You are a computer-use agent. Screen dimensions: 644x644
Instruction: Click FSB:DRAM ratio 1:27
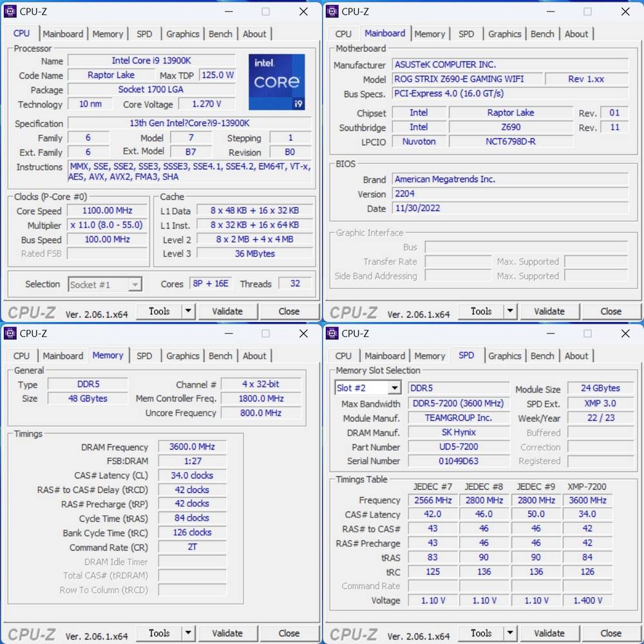click(x=192, y=461)
